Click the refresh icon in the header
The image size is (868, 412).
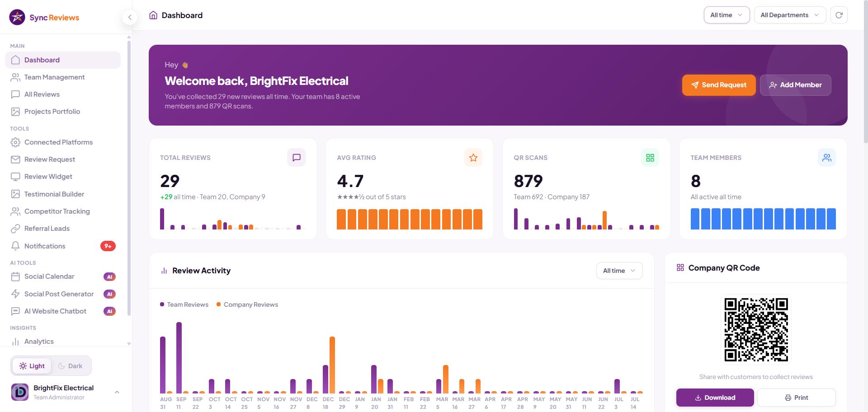pos(839,15)
